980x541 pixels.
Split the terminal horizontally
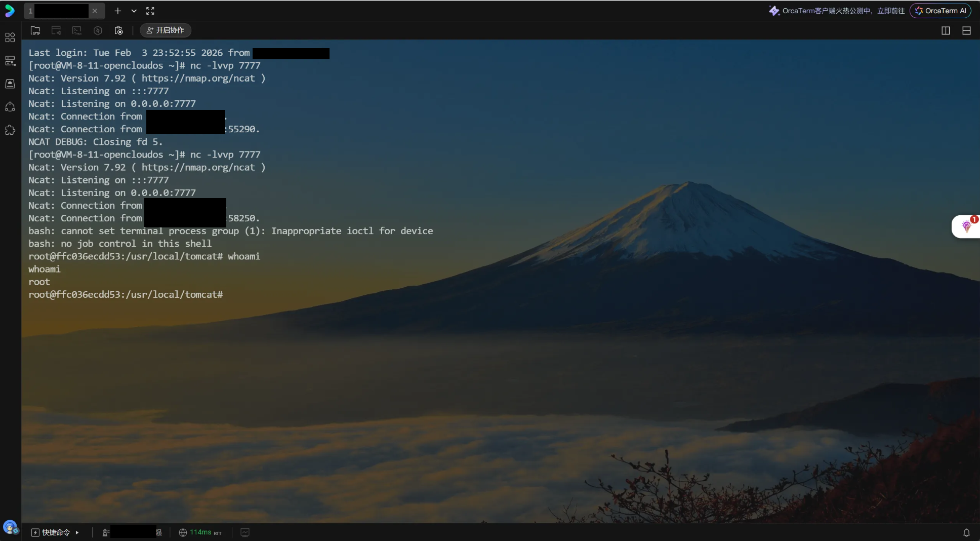966,30
